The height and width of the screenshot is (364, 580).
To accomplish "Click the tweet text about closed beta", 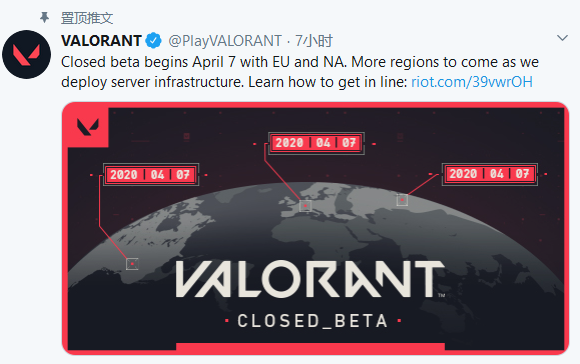I will point(300,72).
